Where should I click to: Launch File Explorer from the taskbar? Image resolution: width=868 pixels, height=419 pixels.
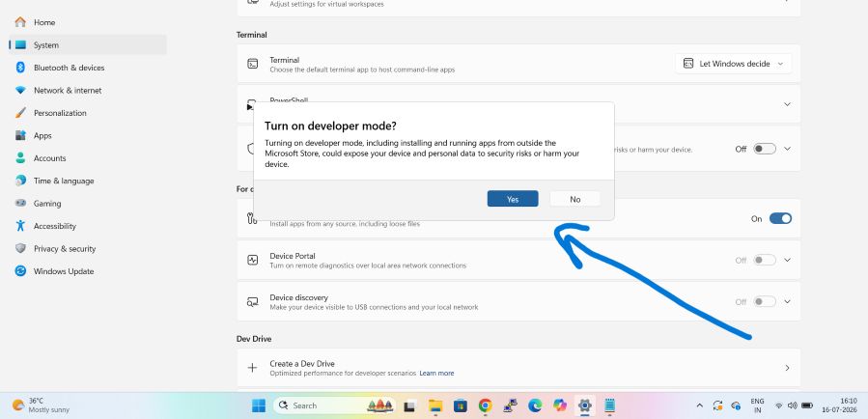click(435, 405)
